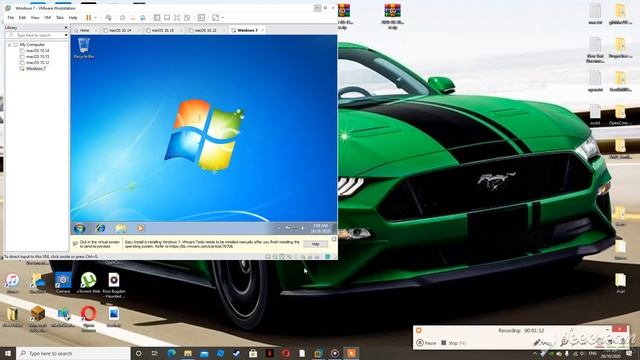Viewport: 640px width, 360px height.
Task: Open the View menu
Action: (x=35, y=18)
